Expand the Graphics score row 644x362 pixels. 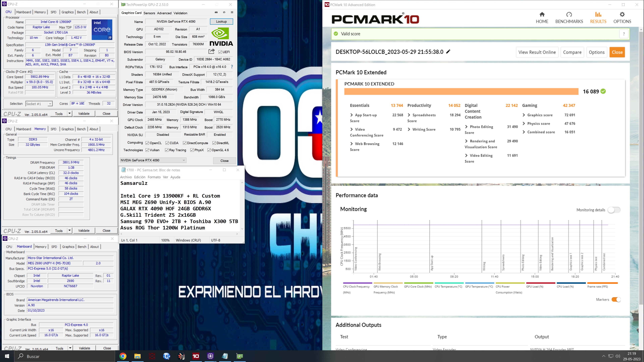click(524, 115)
